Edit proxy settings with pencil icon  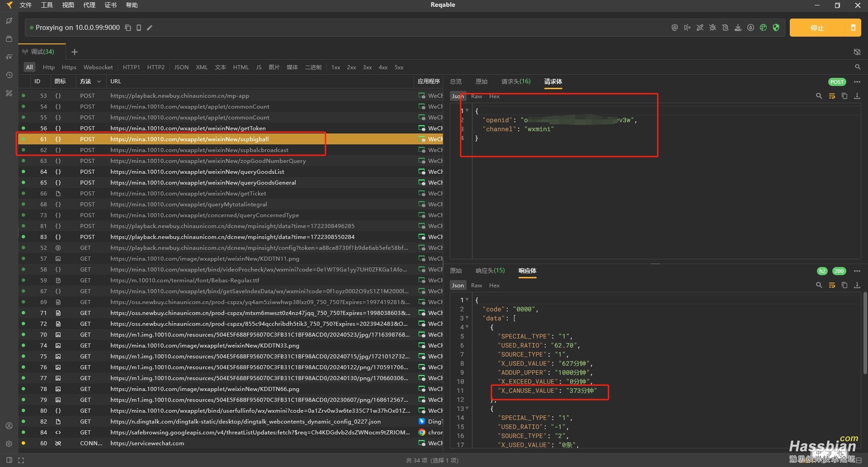click(150, 28)
